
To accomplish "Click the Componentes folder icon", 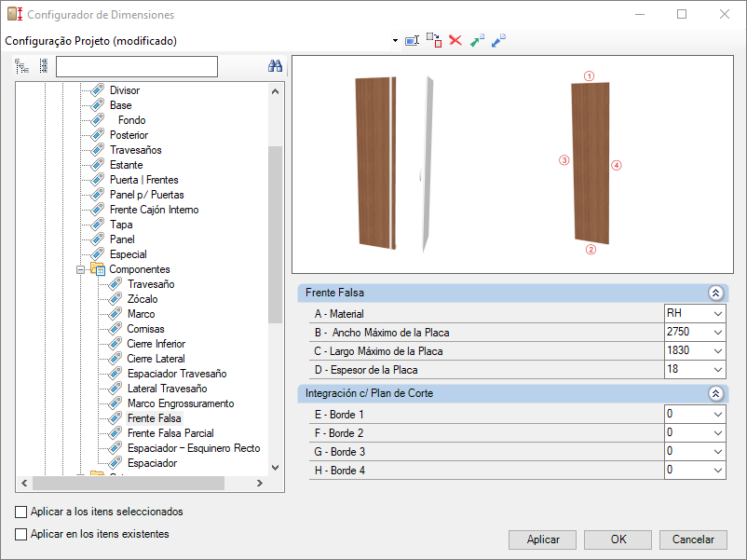I will tap(98, 268).
